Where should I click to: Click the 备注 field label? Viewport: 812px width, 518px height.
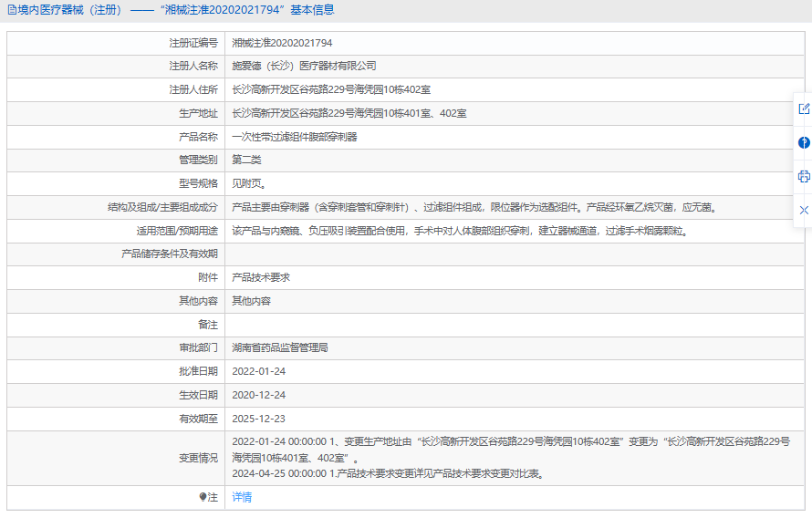click(208, 325)
